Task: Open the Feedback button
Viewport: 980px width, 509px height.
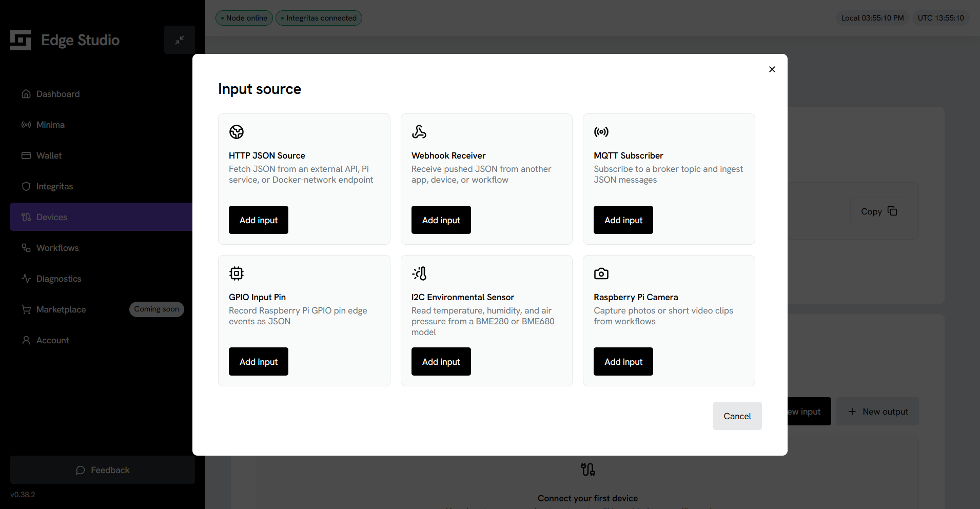Action: (103, 470)
